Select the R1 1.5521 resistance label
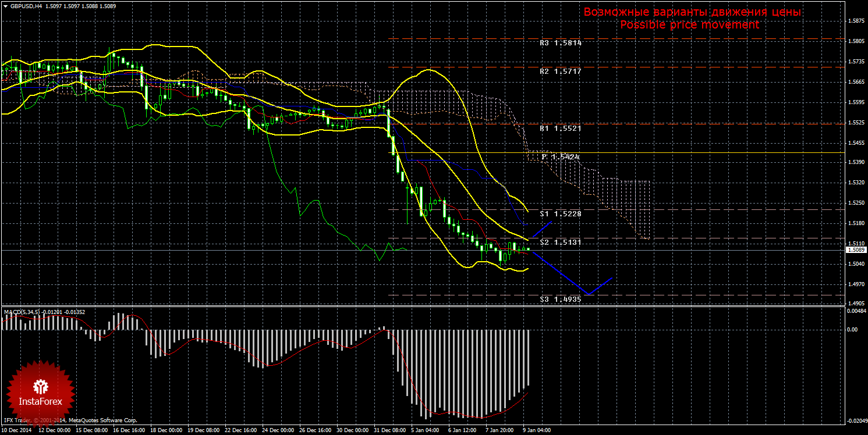The image size is (868, 435). click(561, 128)
